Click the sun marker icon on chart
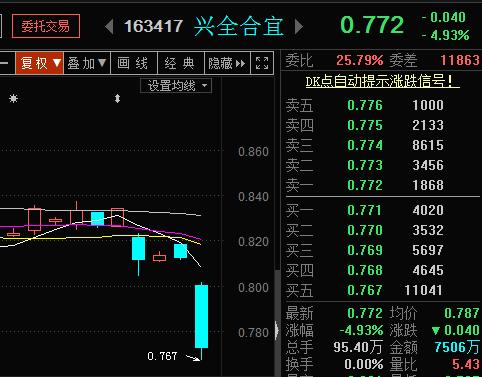 (x=13, y=98)
